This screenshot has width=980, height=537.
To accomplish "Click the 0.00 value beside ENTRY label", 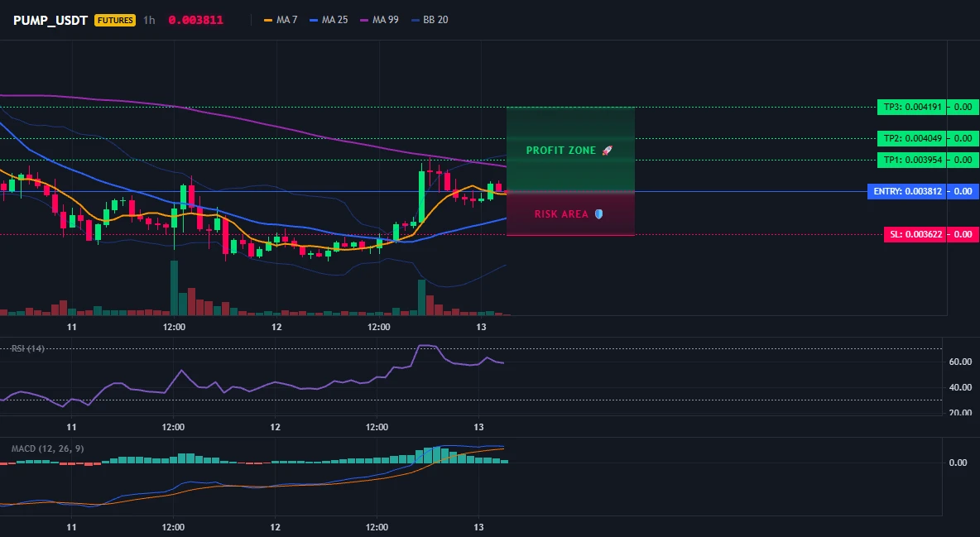I will [963, 191].
